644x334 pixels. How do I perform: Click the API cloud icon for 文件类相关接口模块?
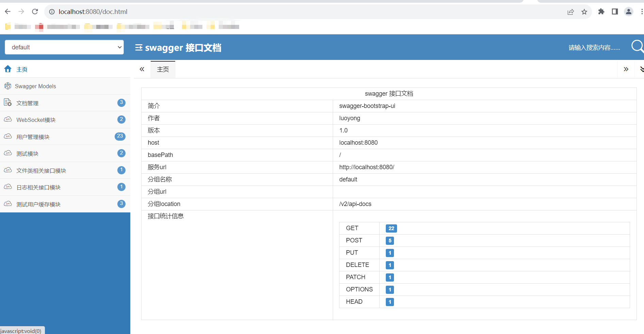(x=8, y=170)
